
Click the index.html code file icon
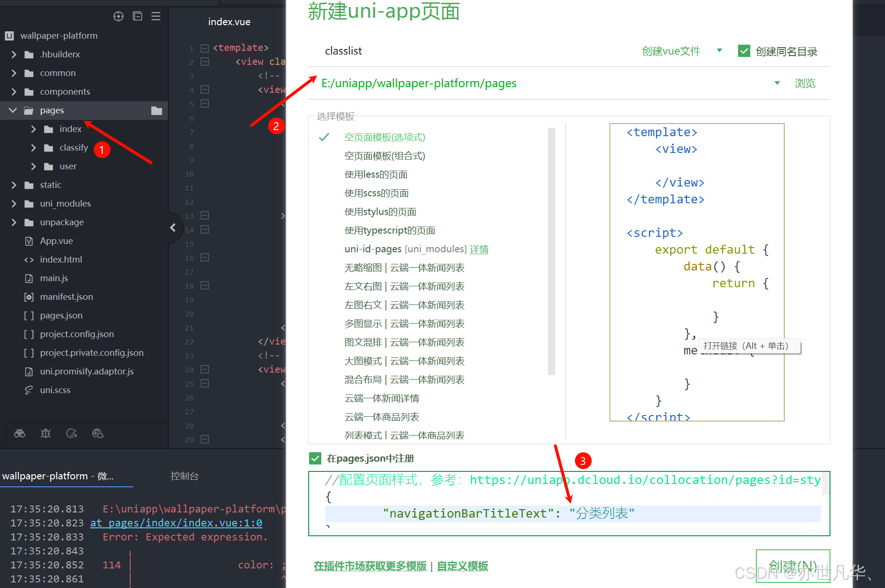[29, 260]
